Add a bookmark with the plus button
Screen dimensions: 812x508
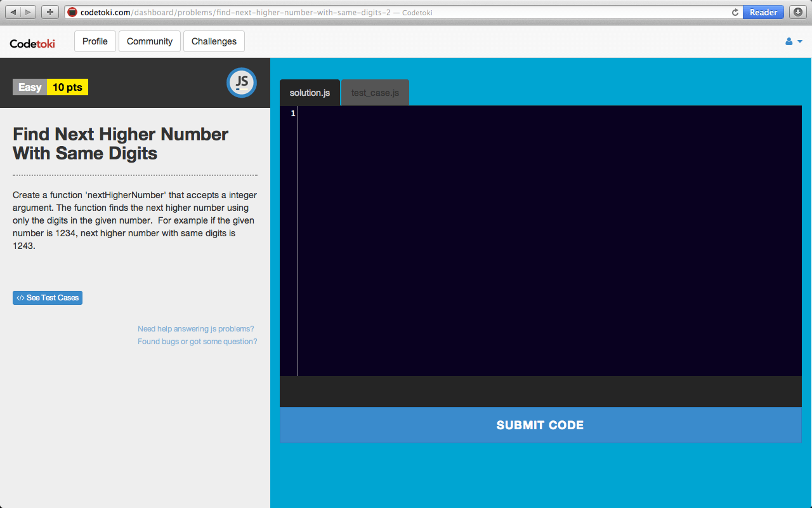50,12
